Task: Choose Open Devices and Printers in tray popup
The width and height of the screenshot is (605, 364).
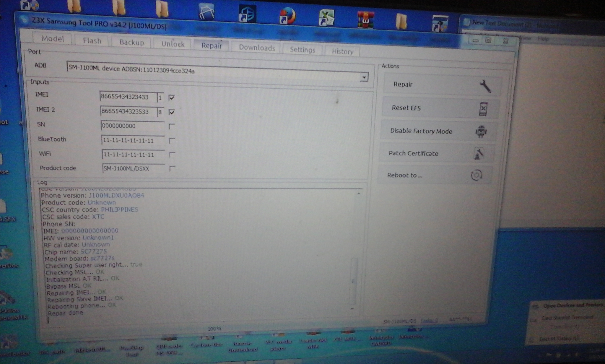Action: pos(573,306)
